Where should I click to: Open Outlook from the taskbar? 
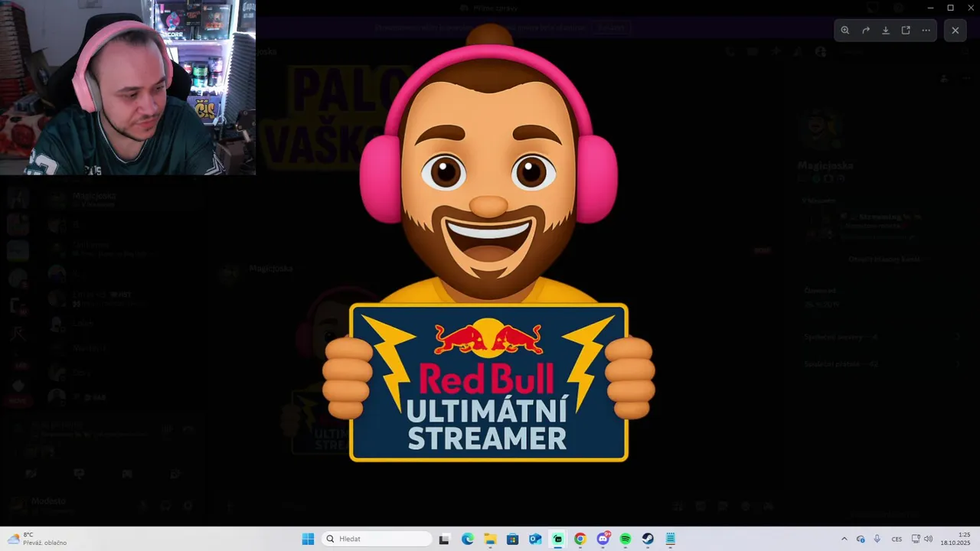535,539
